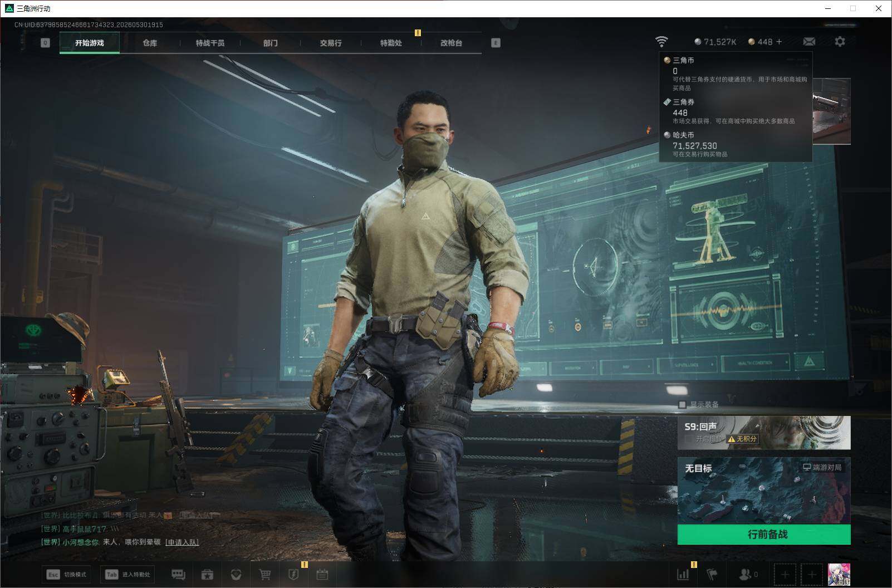Click the green 行前备战 button
Screen dimensions: 892x588
pyautogui.click(x=764, y=535)
